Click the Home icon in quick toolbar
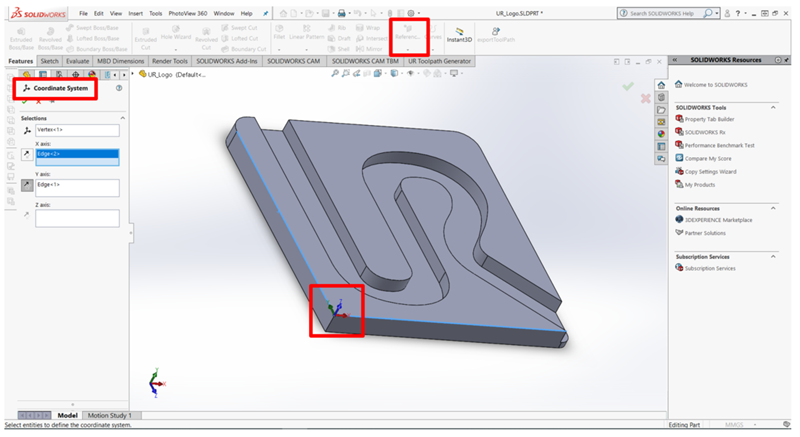800x437 pixels. pyautogui.click(x=283, y=13)
